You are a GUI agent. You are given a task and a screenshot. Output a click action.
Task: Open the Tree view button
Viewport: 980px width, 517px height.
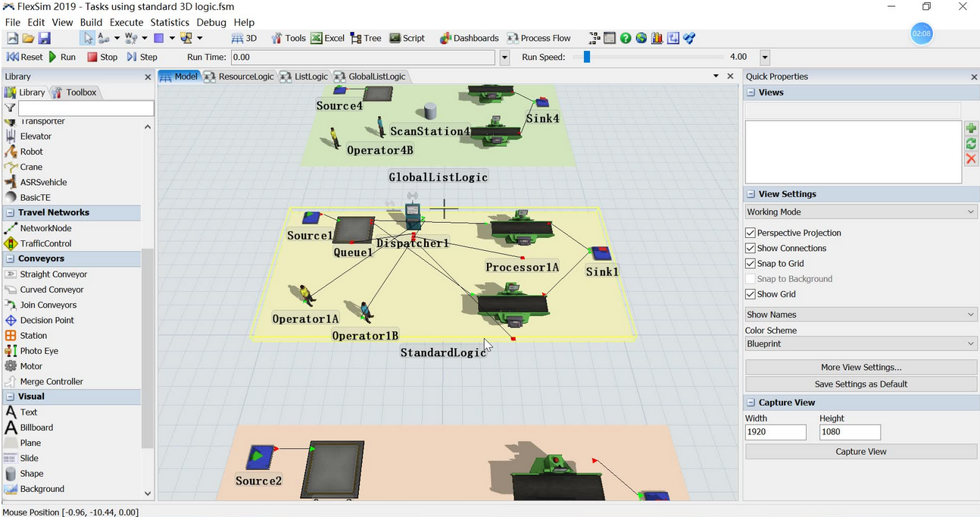coord(366,38)
